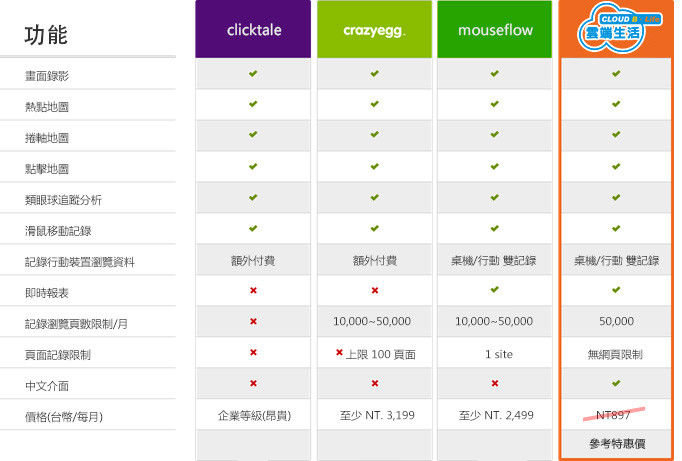Viewport: 682px width, 461px height.
Task: Click 桌機/行動 雙記錄 under mouseflow
Action: (x=494, y=261)
